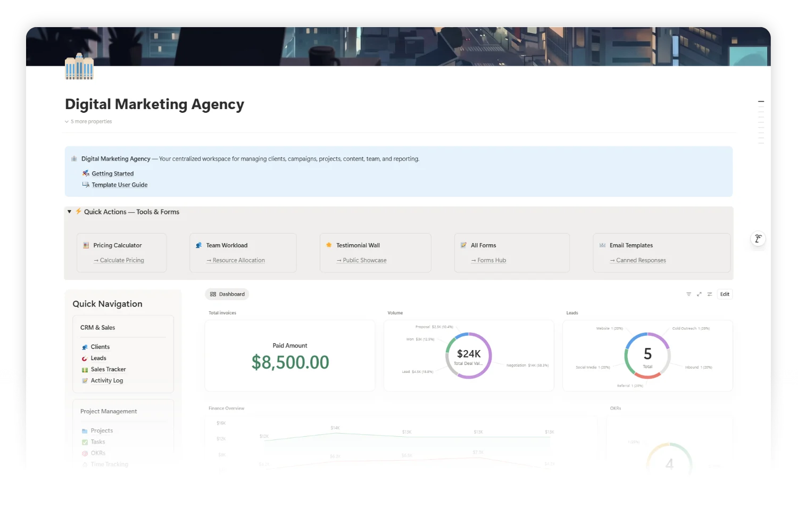Click the Digital Marketing Agency page title

pyautogui.click(x=155, y=104)
